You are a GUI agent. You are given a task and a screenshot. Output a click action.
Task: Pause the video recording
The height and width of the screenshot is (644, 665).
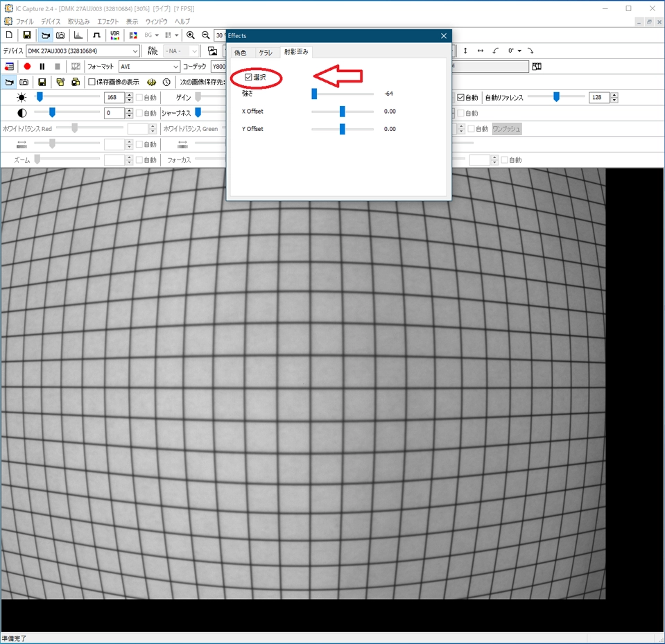click(42, 67)
